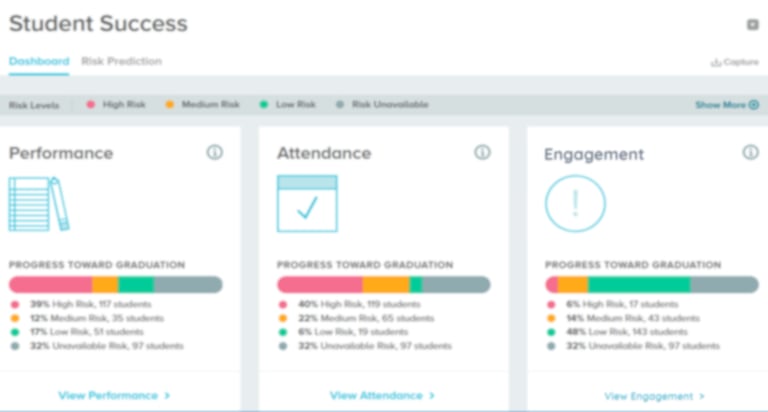Toggle the Medium Risk legend filter

click(x=203, y=104)
